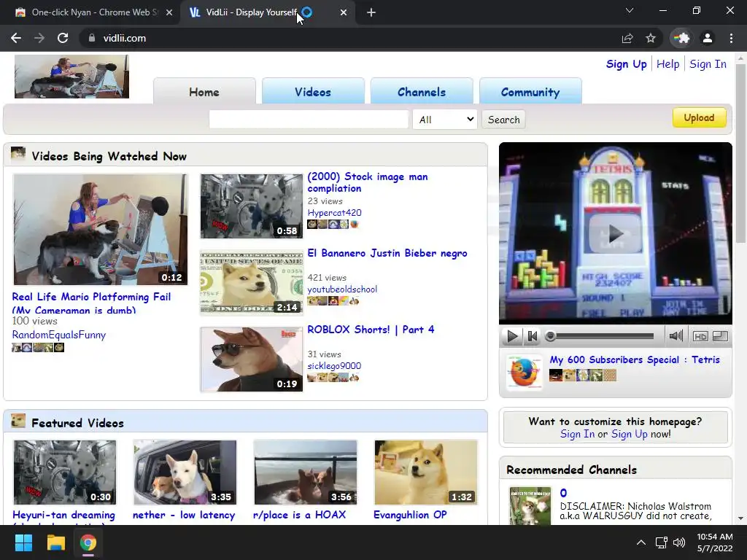The height and width of the screenshot is (560, 747).
Task: Click the large play overlay on Tetris video
Action: tap(615, 233)
